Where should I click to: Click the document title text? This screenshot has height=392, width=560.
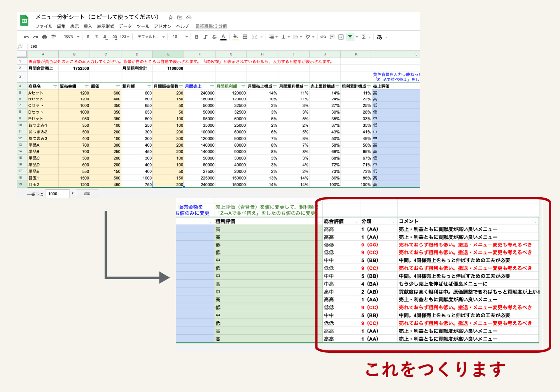click(x=97, y=17)
